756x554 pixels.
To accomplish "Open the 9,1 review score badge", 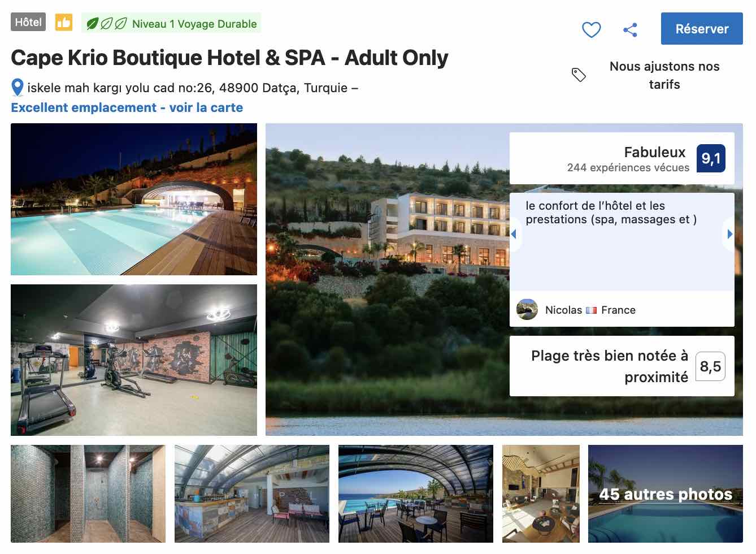I will point(710,159).
